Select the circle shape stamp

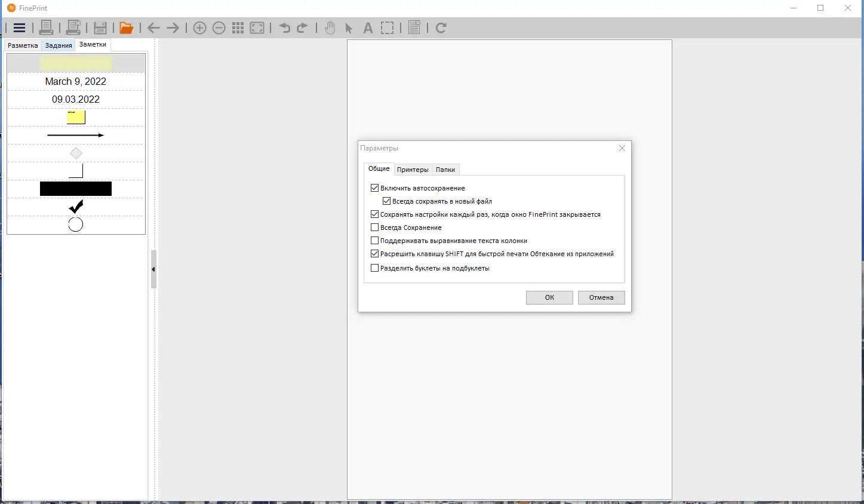click(x=76, y=225)
